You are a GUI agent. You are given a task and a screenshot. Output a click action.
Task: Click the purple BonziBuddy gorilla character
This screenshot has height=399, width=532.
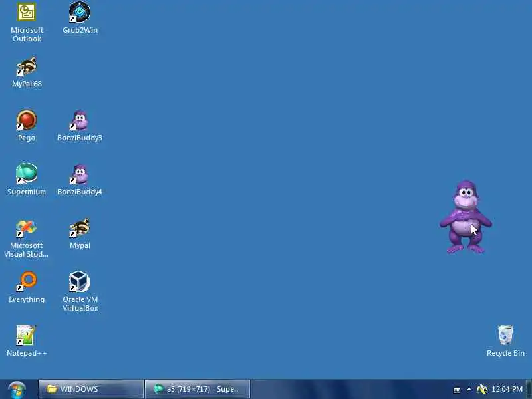coord(465,217)
